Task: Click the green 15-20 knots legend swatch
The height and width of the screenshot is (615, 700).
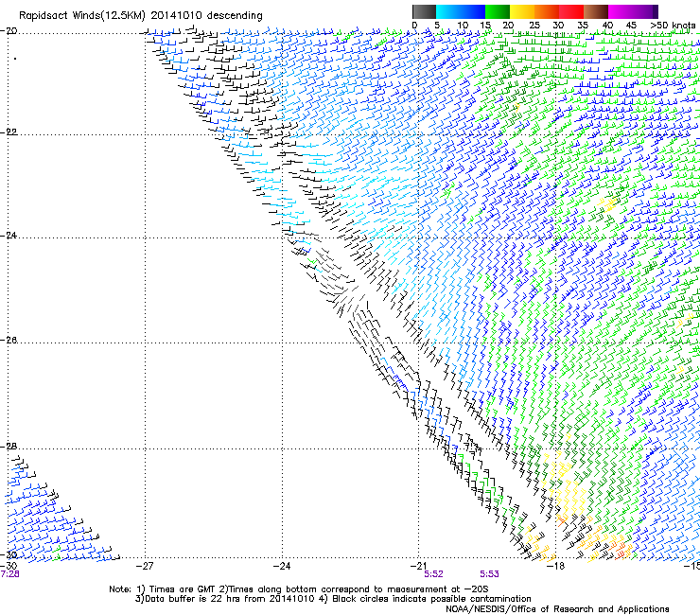Action: 498,11
